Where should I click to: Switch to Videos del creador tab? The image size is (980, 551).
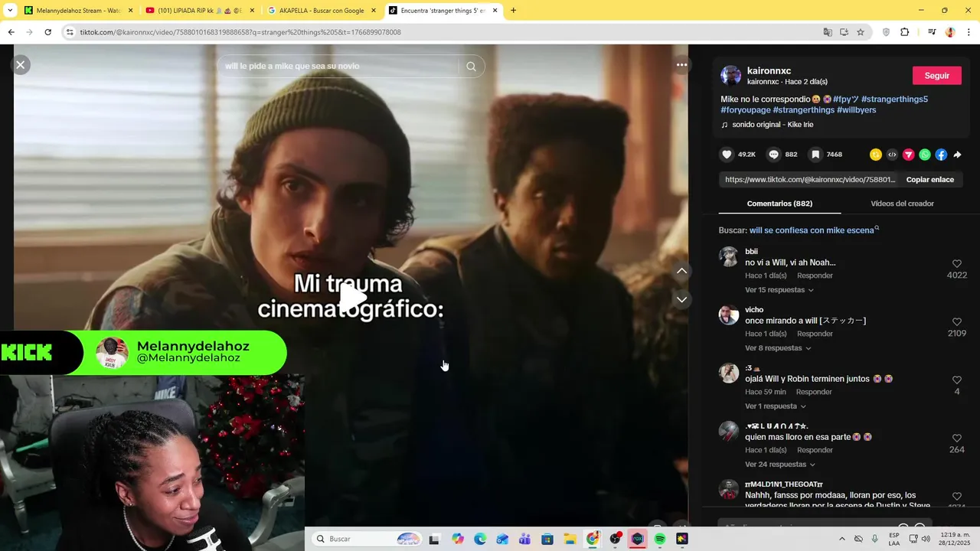tap(902, 204)
